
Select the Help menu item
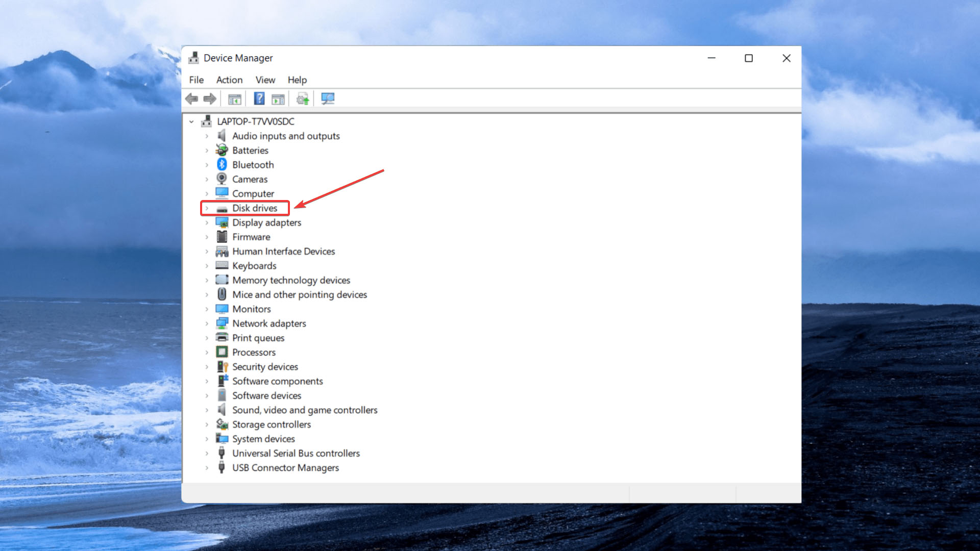pyautogui.click(x=296, y=80)
